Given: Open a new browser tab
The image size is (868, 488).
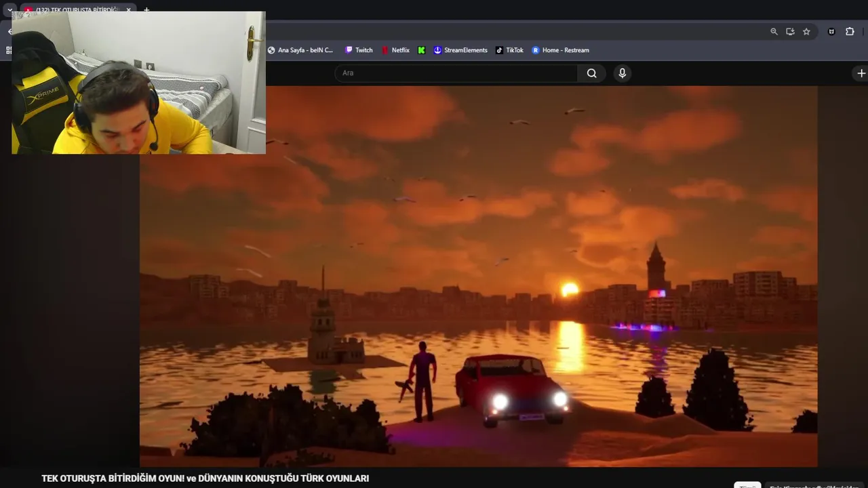Looking at the screenshot, I should pos(146,10).
